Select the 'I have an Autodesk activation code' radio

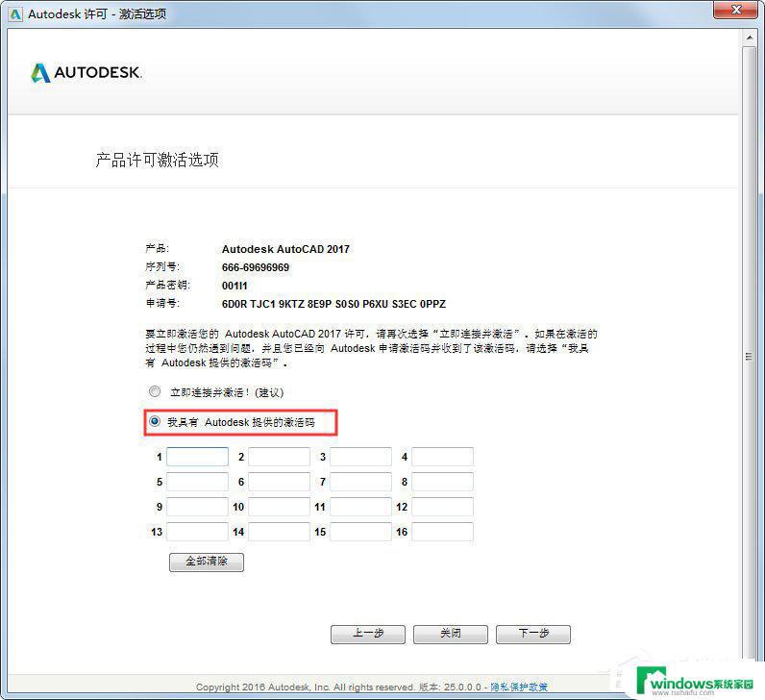(x=155, y=421)
